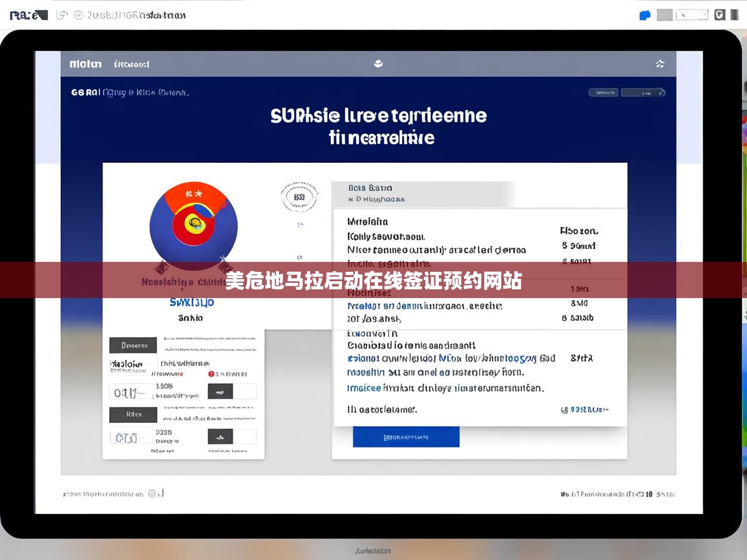This screenshot has height=560, width=747.
Task: Click the second dark gray button in left panel
Action: click(x=133, y=414)
